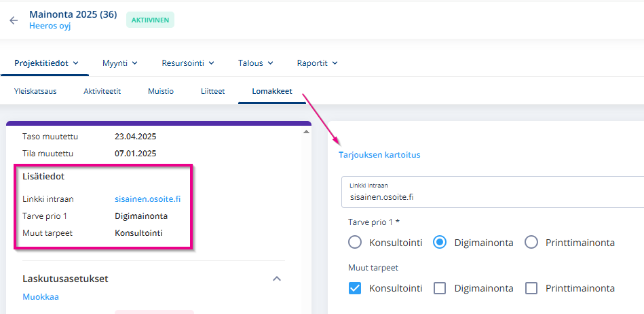Open the sisainen.osoite.fi intranet link
The width and height of the screenshot is (644, 314).
tap(148, 198)
